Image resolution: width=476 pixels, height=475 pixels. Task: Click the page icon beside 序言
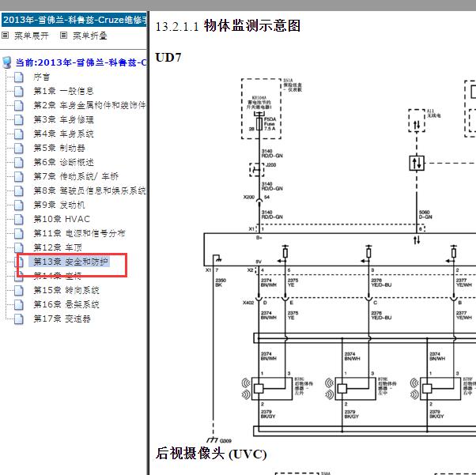19,77
